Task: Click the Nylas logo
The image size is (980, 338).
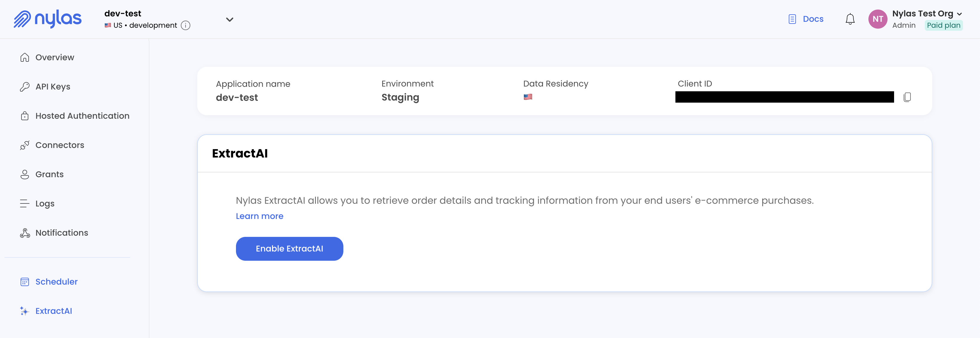Action: pyautogui.click(x=47, y=19)
